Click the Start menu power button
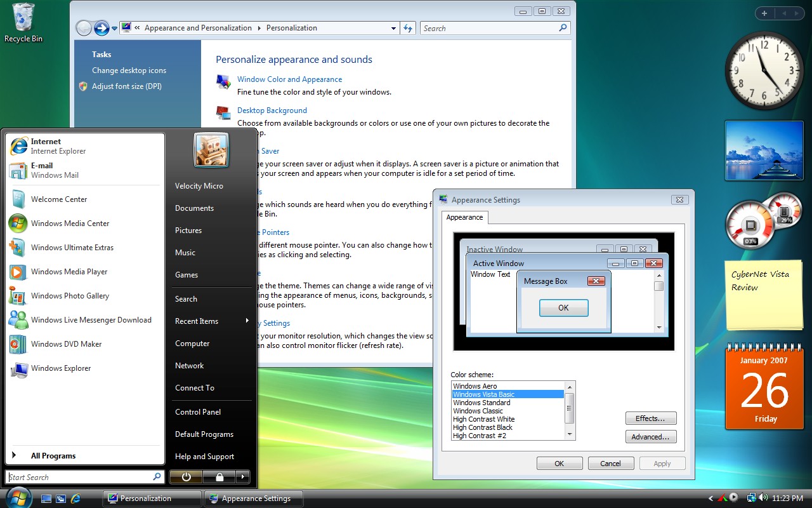This screenshot has height=508, width=812. (186, 477)
